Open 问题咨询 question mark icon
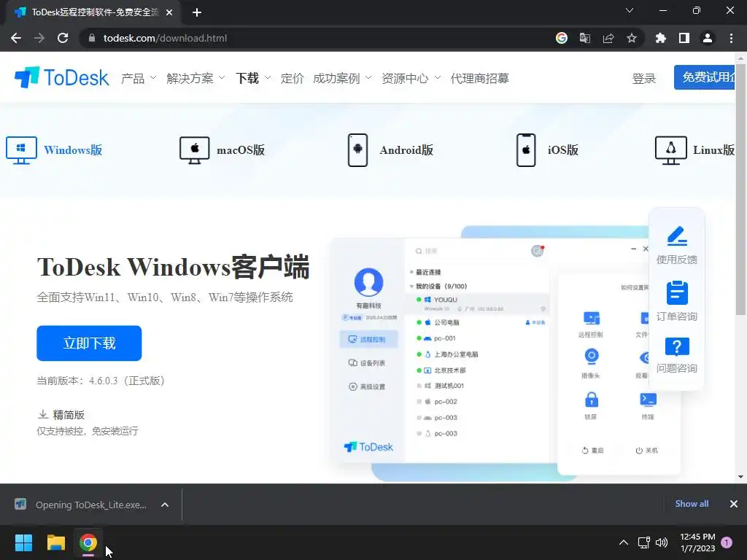This screenshot has height=560, width=747. coord(677,346)
